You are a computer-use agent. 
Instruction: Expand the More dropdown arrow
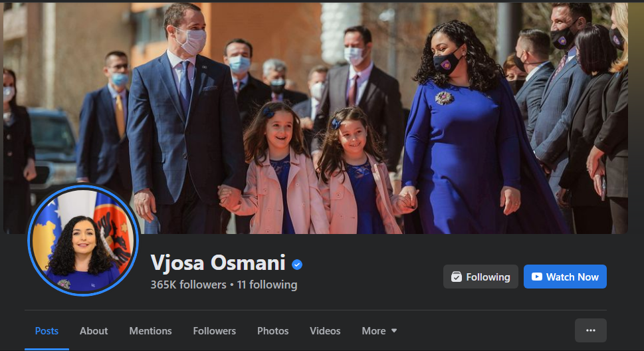(394, 331)
